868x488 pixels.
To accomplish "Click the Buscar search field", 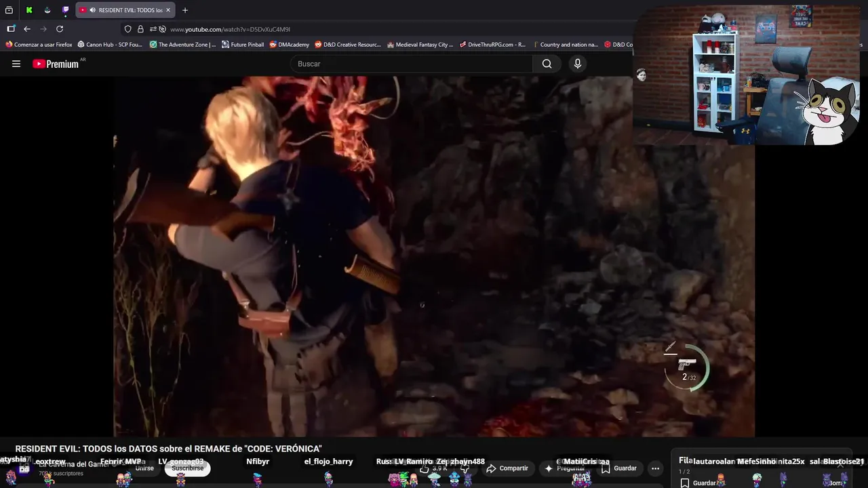I will [x=412, y=64].
